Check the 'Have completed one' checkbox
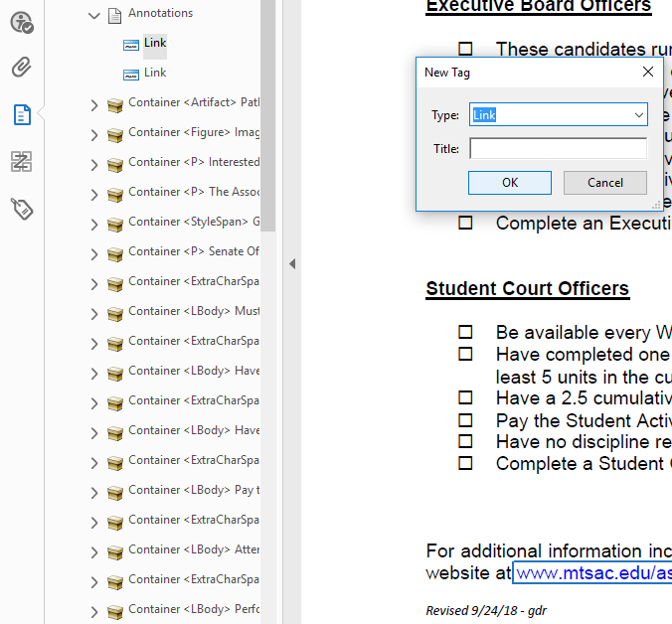This screenshot has width=672, height=624. 465,354
